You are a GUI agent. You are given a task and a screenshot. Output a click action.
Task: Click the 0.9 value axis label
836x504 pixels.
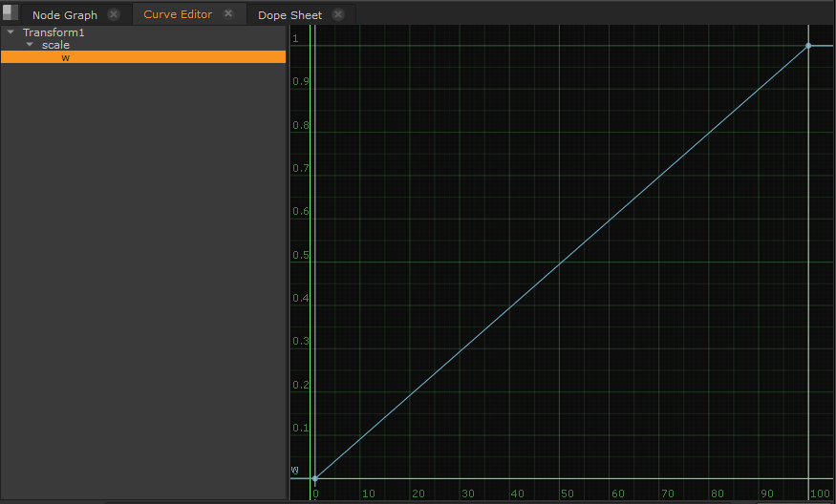(x=301, y=81)
